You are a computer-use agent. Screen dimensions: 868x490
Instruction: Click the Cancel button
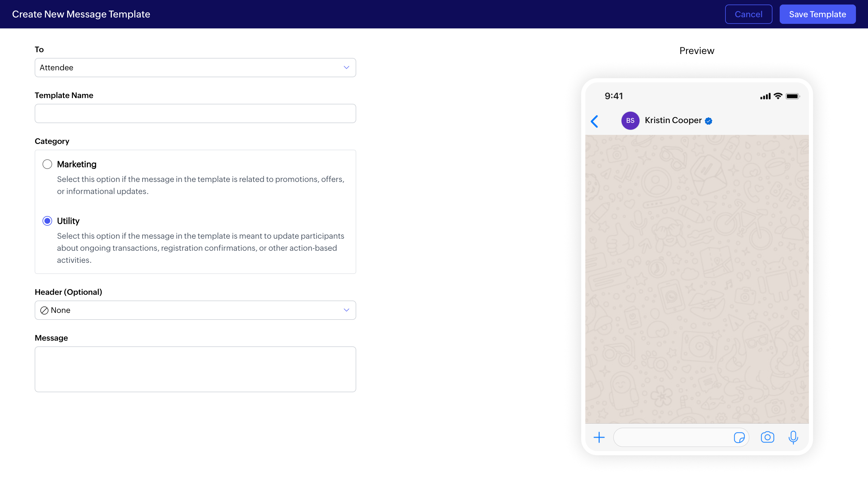(748, 14)
